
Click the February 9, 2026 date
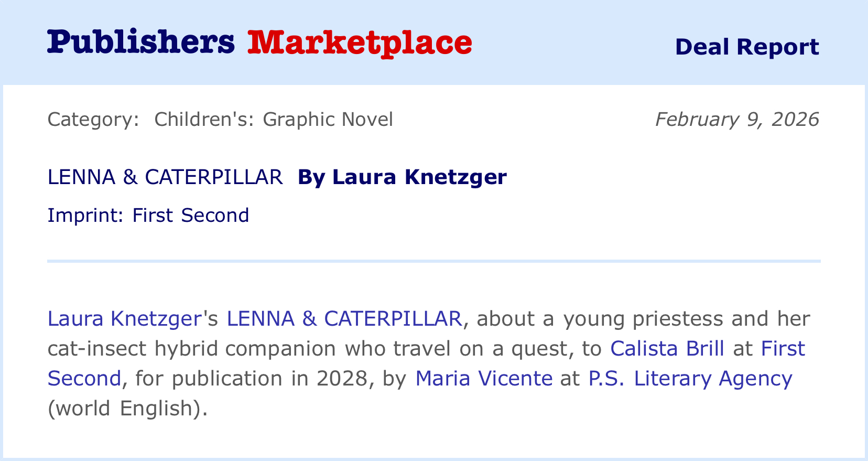736,120
